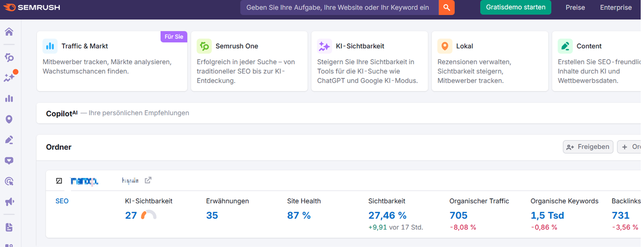644x247 pixels.
Task: Expand the Copilot recommendations panel
Action: tap(338, 113)
